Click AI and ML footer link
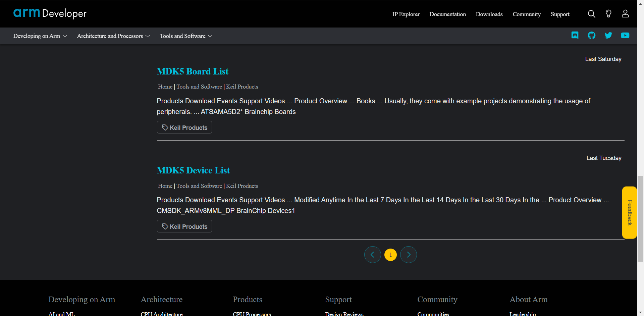644x316 pixels. pyautogui.click(x=62, y=314)
